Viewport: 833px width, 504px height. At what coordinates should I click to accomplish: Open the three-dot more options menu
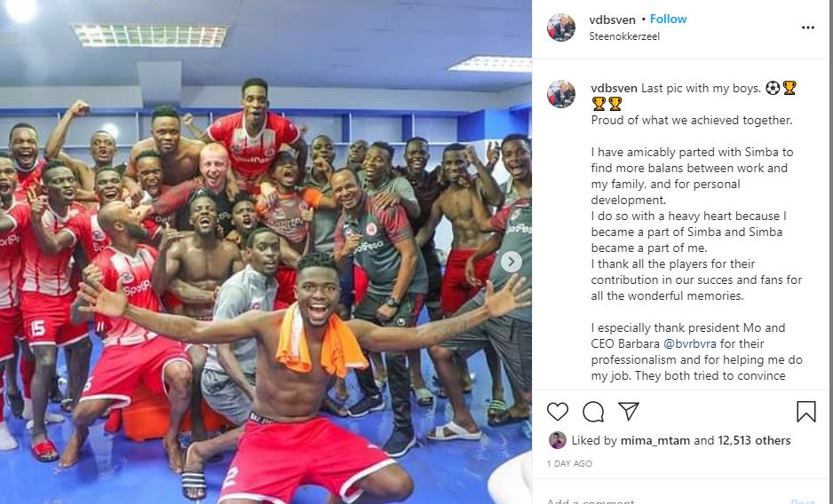pos(808,28)
